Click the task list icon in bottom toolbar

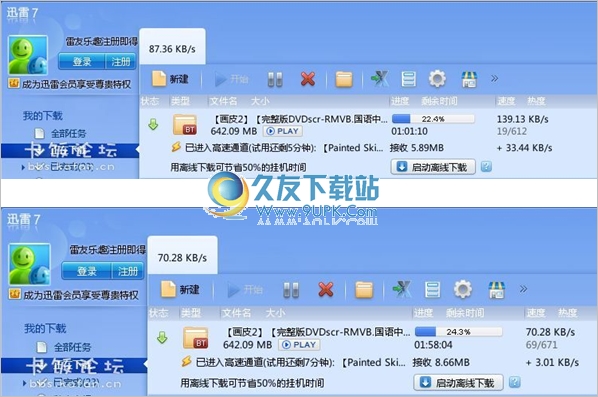coord(432,289)
